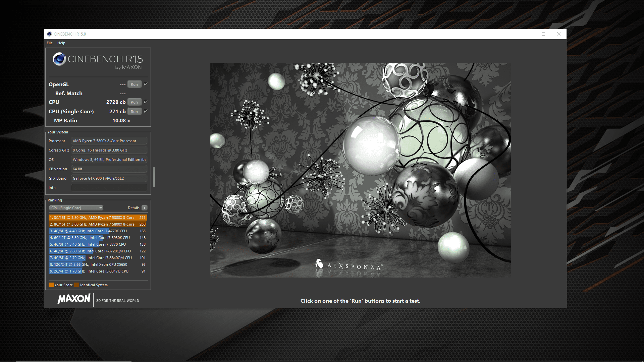Click the Cores x GHz field
Viewport: 644px width, 362px height.
pyautogui.click(x=109, y=150)
